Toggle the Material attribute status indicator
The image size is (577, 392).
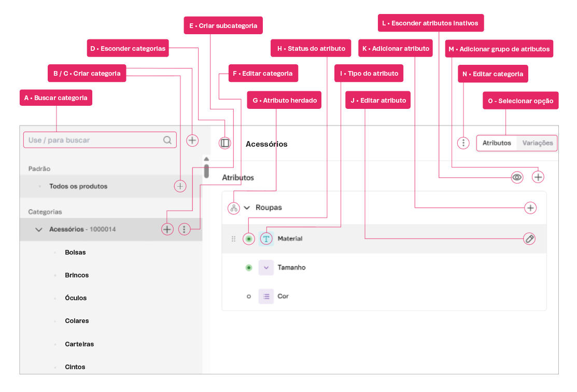pyautogui.click(x=249, y=239)
